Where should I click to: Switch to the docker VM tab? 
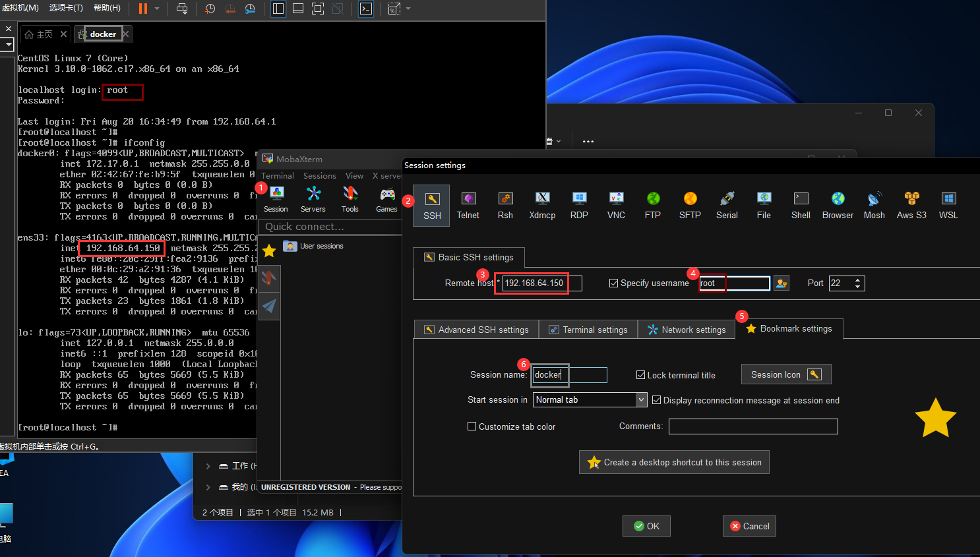(103, 34)
